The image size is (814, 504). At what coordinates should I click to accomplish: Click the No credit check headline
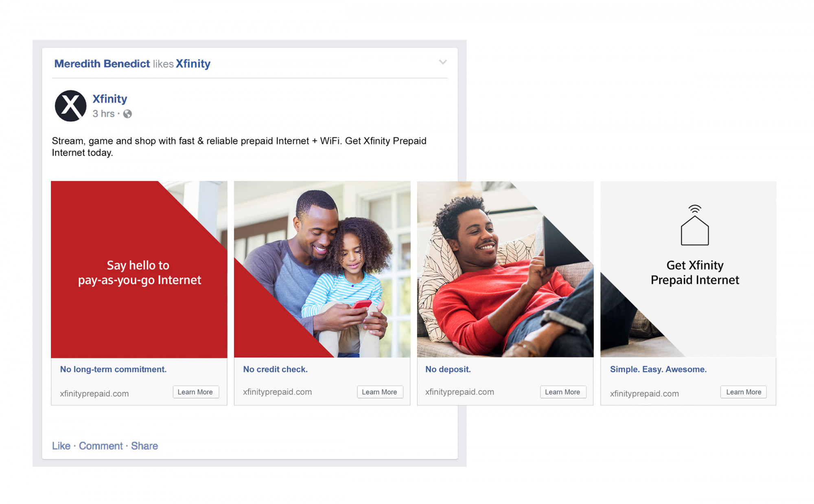[275, 369]
